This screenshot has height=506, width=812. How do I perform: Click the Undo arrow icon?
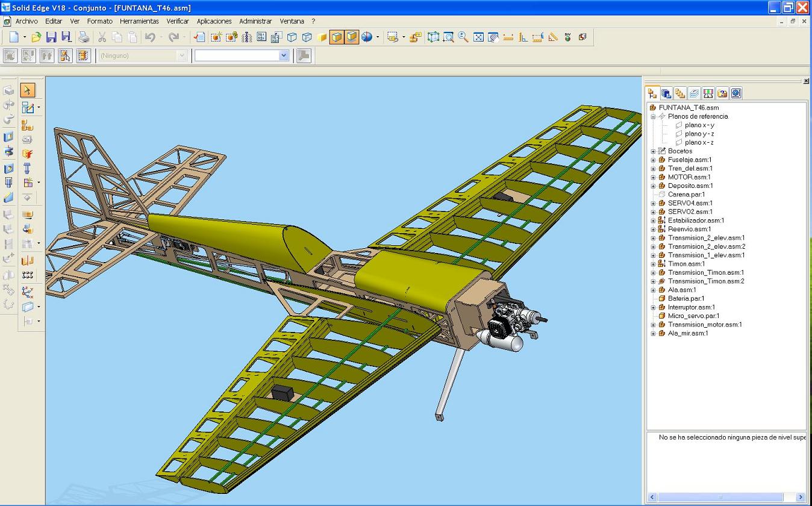click(x=150, y=37)
